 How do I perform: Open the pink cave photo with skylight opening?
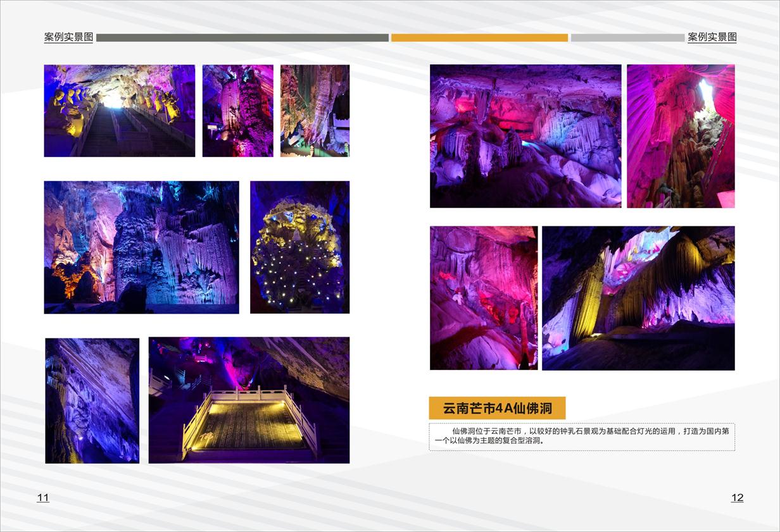[681, 136]
